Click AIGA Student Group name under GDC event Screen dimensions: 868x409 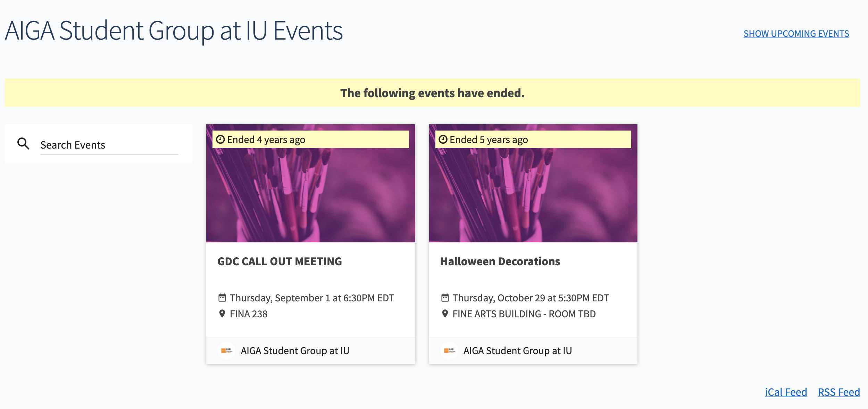coord(295,351)
